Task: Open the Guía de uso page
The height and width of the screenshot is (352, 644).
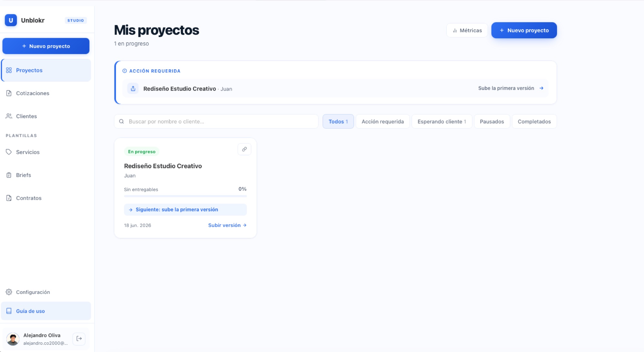Action: (46, 311)
